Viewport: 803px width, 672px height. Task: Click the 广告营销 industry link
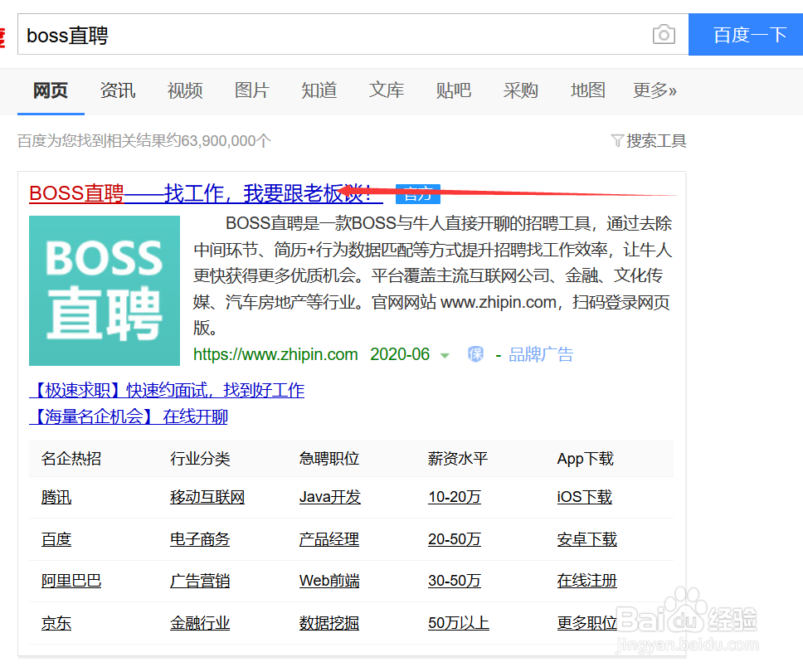click(200, 580)
